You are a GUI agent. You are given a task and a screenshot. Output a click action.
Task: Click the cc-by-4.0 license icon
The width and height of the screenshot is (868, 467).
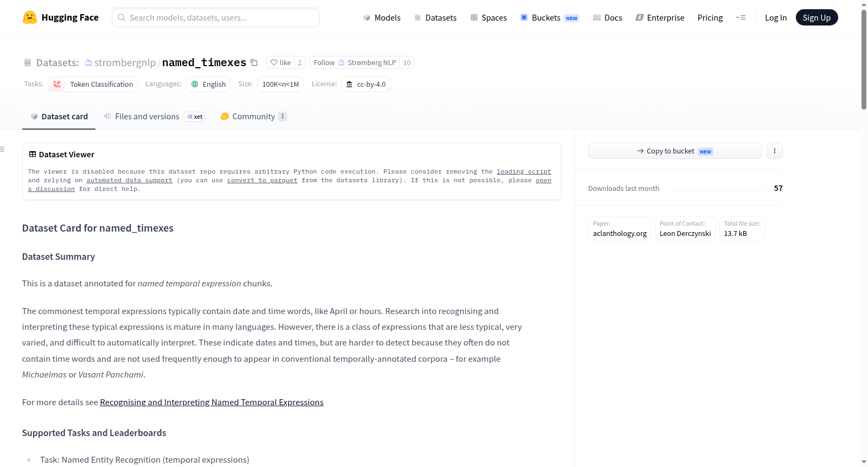pos(349,84)
